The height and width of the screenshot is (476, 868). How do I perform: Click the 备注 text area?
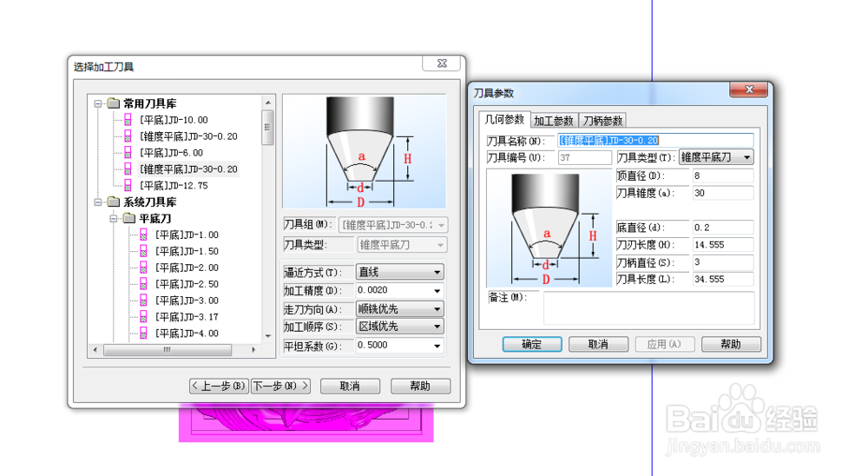coord(648,308)
